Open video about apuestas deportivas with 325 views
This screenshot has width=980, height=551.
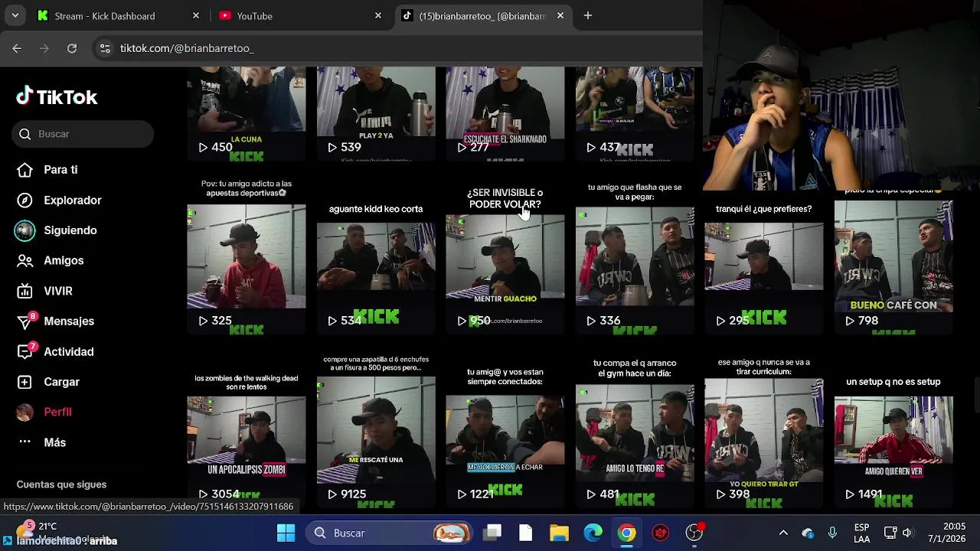click(x=247, y=256)
